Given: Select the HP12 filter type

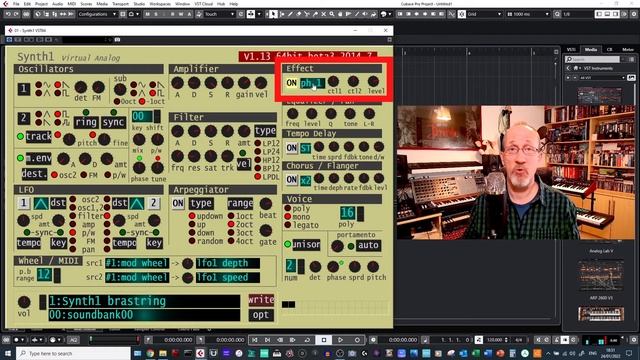Looking at the screenshot, I should point(258,160).
